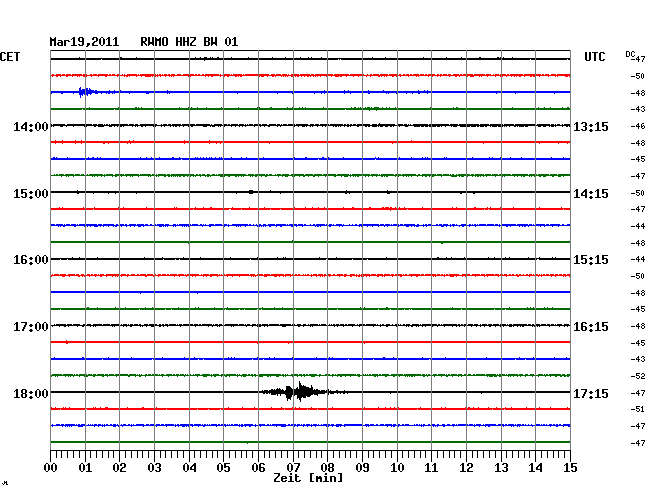The width and height of the screenshot is (650, 494).
Task: Select the 18:00 CET time label
Action: 31,393
